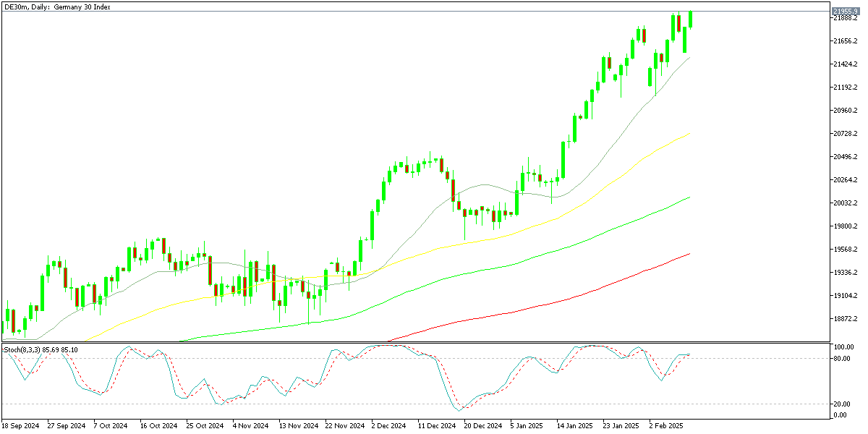Click the 18 Sep 2024 date label
Viewport: 868px width, 434px height.
pyautogui.click(x=21, y=426)
